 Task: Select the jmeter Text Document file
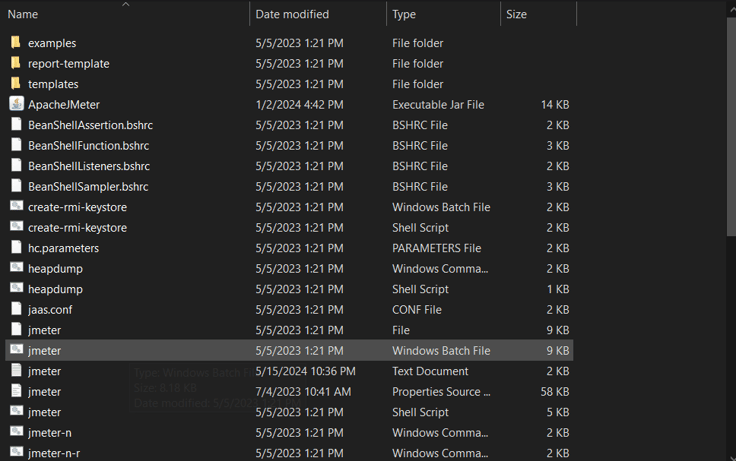click(x=44, y=371)
